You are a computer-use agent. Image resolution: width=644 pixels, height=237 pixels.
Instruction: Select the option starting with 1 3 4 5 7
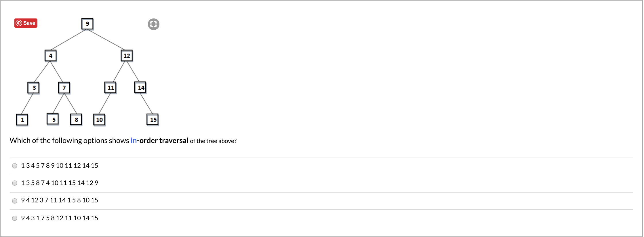pos(15,166)
